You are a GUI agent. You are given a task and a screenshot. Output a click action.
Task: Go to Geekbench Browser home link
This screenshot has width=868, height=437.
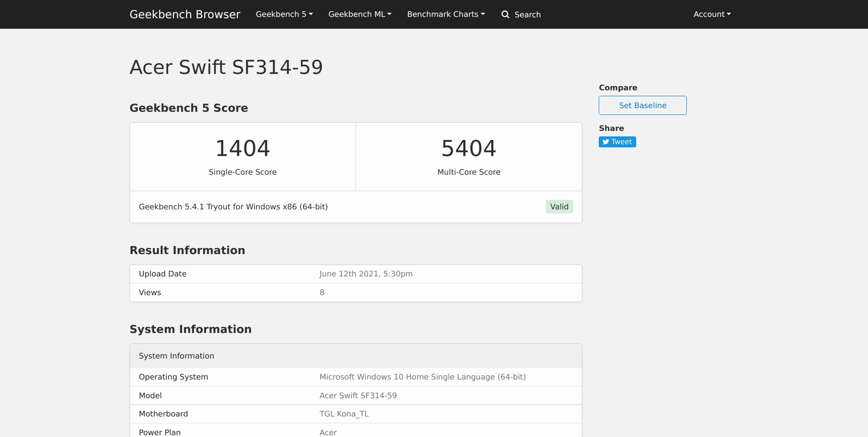pos(185,14)
